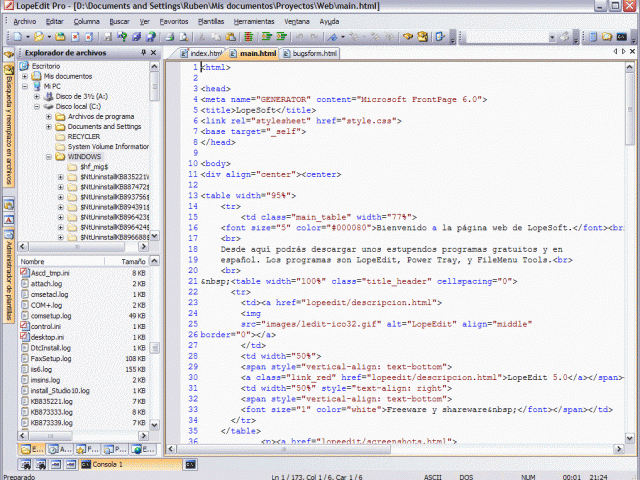
Task: Click the Print toolbar icon
Action: click(169, 37)
